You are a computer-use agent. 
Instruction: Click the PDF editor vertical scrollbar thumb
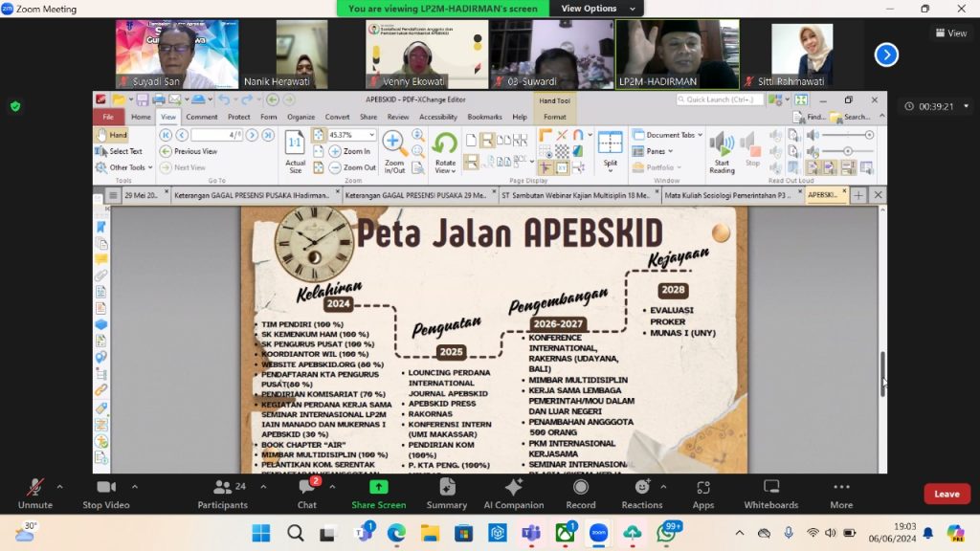pyautogui.click(x=882, y=374)
